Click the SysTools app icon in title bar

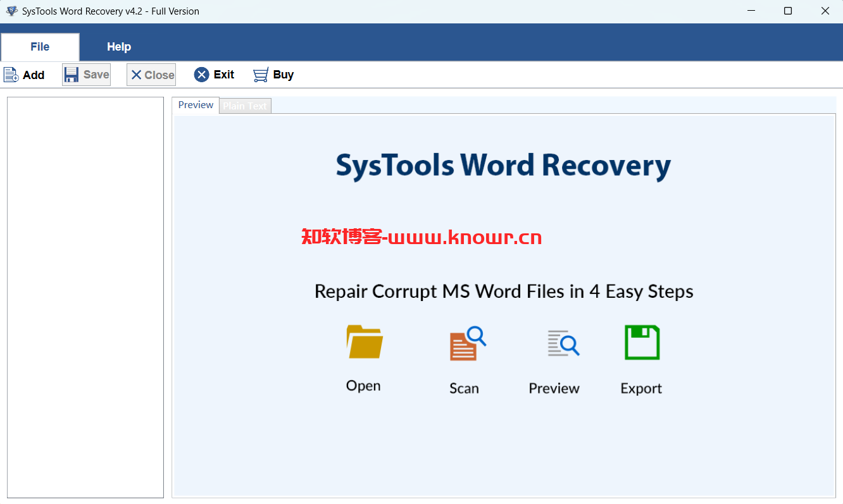[x=11, y=11]
